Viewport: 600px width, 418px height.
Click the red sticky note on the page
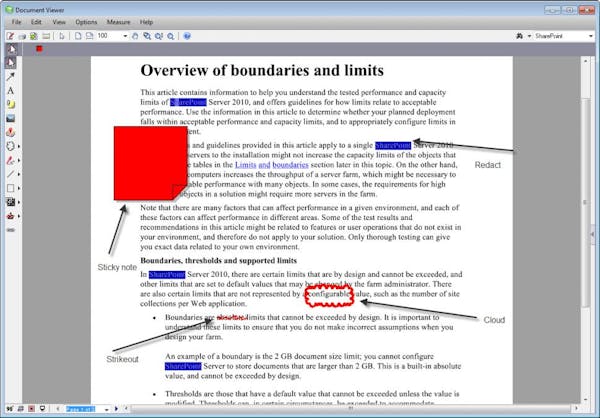click(150, 163)
